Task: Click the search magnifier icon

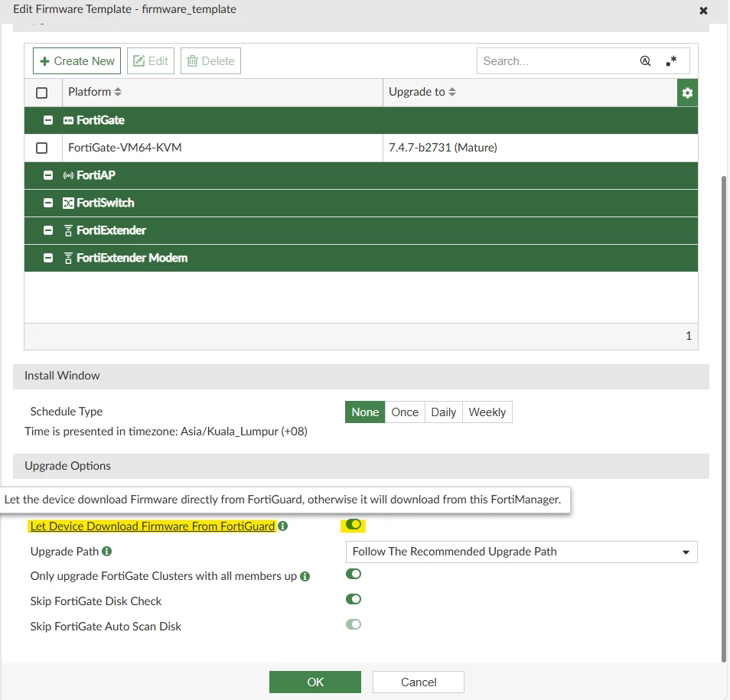Action: tap(645, 61)
